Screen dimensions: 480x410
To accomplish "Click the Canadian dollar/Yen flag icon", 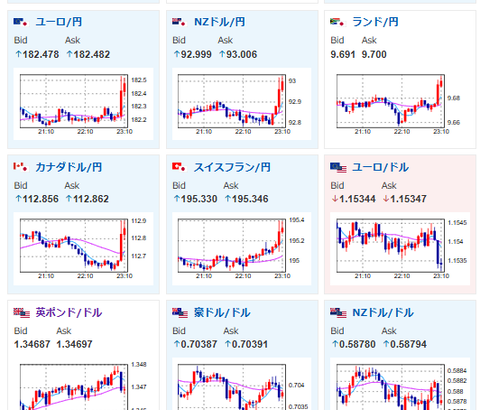I will tap(20, 167).
